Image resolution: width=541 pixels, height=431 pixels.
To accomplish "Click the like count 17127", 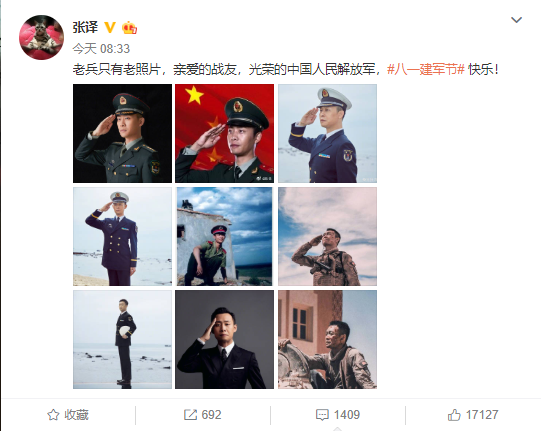I will 482,415.
